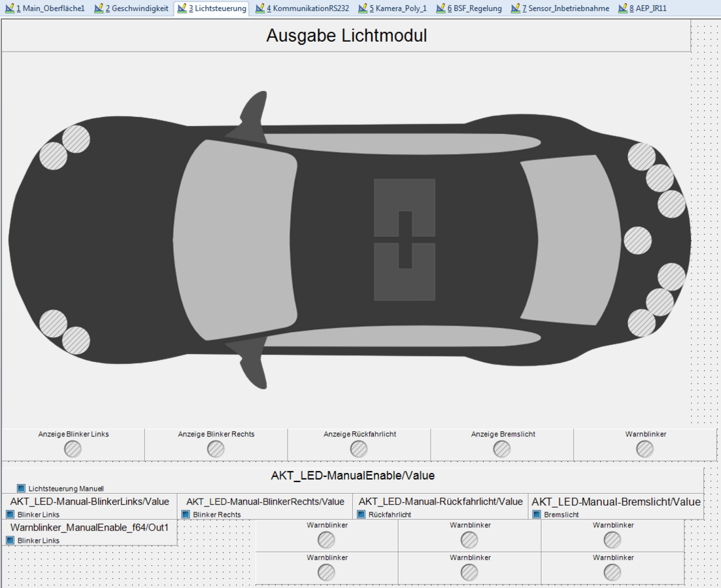Image resolution: width=721 pixels, height=588 pixels.
Task: Enable the Bremslicht checkbox
Action: click(537, 514)
